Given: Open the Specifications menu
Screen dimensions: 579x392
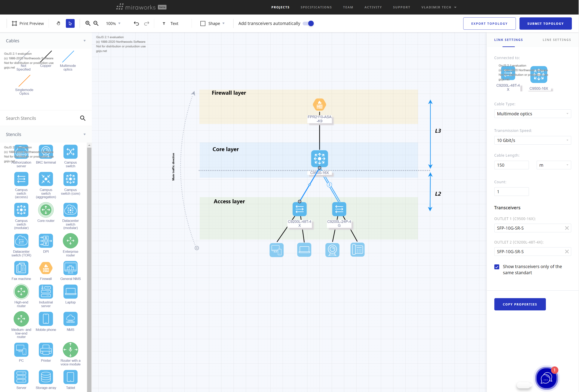Looking at the screenshot, I should 316,7.
